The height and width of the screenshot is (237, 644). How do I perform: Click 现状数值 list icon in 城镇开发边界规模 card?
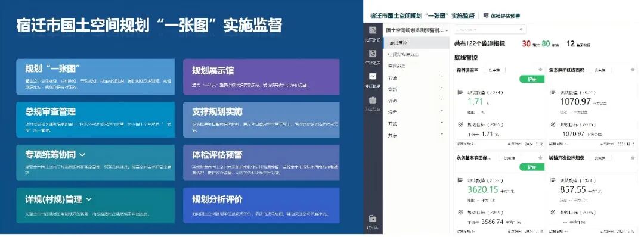(553, 180)
